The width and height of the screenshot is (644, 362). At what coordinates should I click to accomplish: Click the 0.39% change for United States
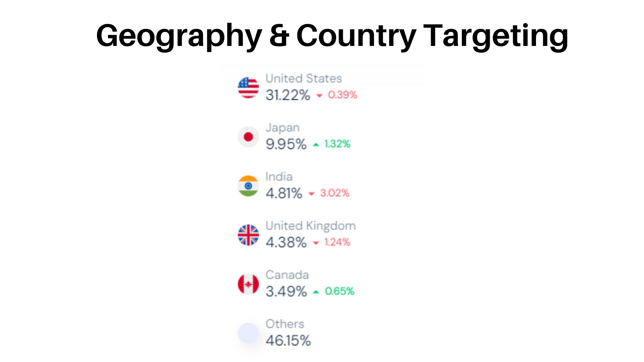click(x=342, y=95)
